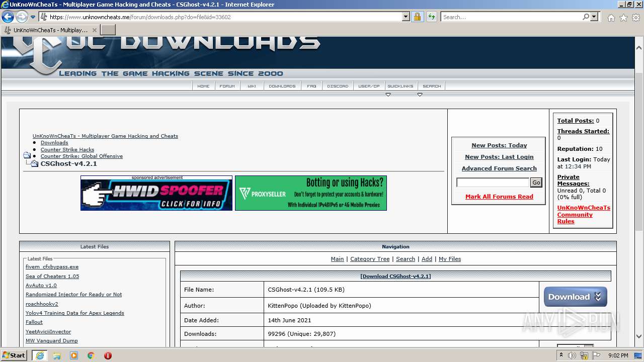Image resolution: width=644 pixels, height=362 pixels.
Task: Open Counter Strike Hacks breadcrumb
Action: (x=67, y=149)
